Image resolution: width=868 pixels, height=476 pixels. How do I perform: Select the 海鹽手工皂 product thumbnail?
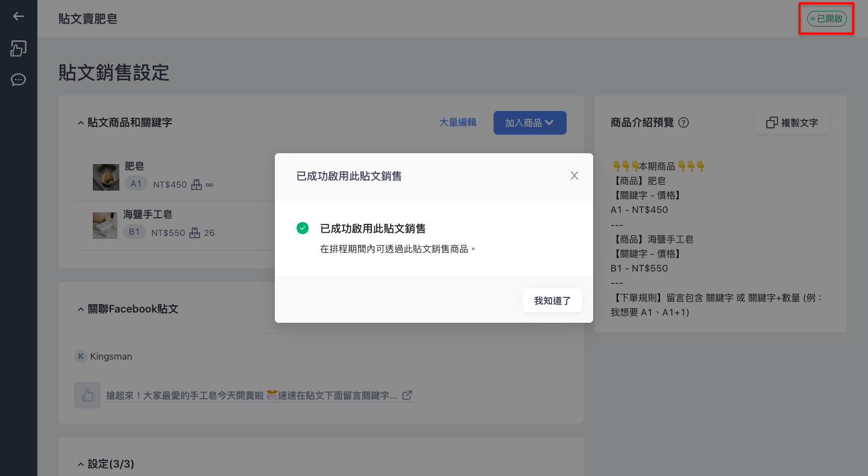(x=106, y=226)
